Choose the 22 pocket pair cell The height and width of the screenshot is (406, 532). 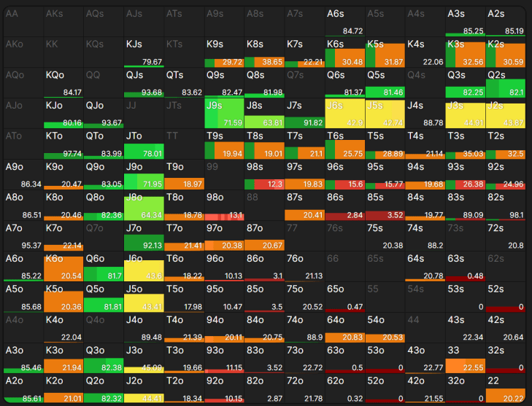pyautogui.click(x=506, y=389)
